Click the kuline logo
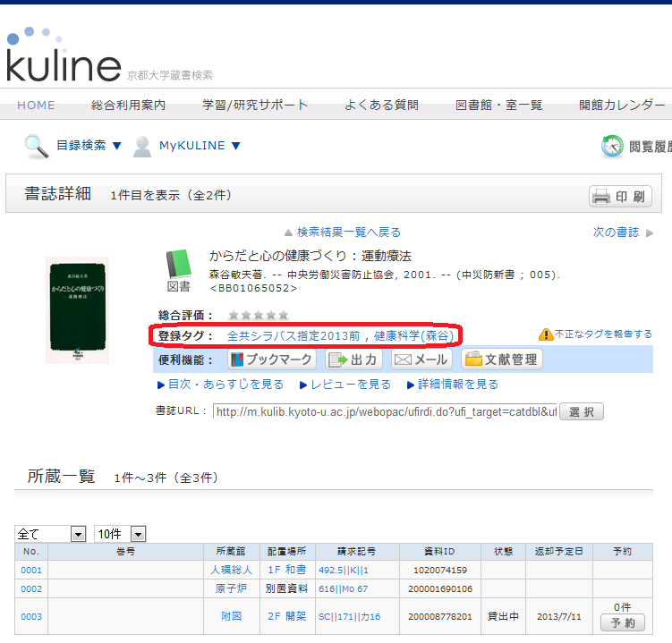 pos(64,55)
